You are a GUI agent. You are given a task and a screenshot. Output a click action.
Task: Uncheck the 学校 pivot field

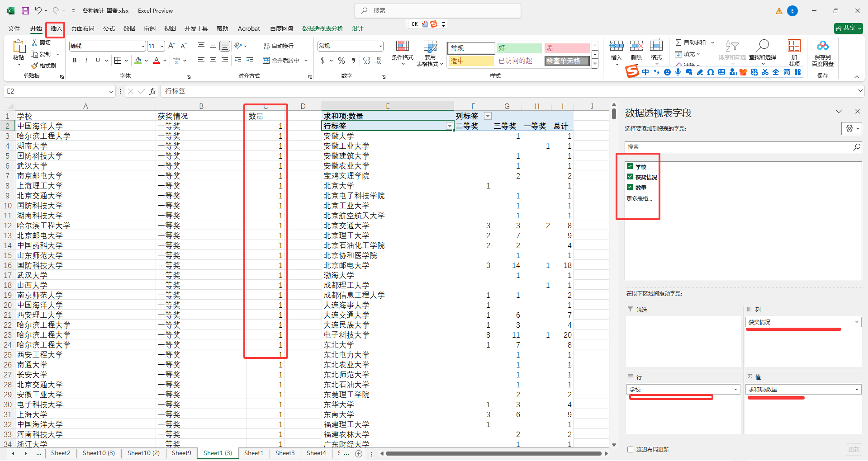(630, 166)
